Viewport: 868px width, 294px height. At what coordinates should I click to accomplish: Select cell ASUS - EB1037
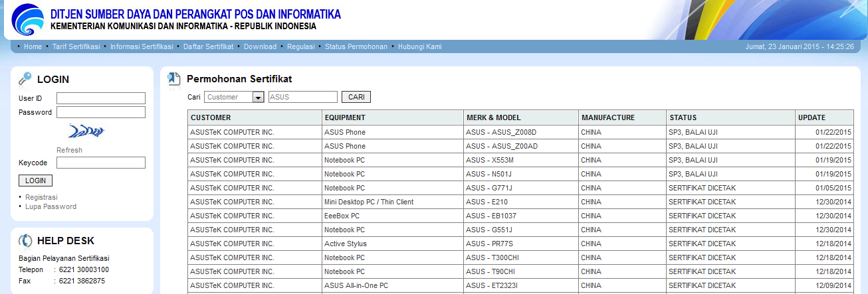(x=521, y=216)
